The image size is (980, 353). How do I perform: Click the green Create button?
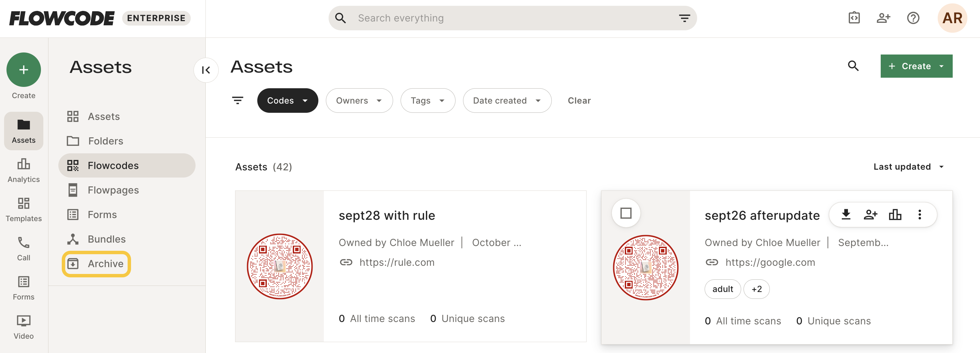click(916, 66)
